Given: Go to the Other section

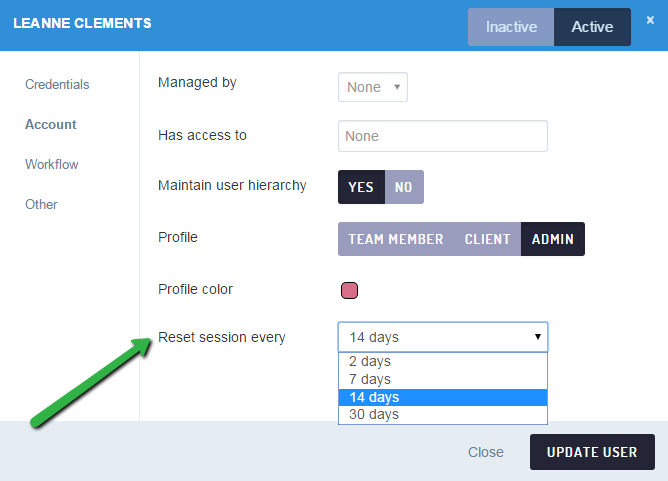Looking at the screenshot, I should [x=41, y=204].
